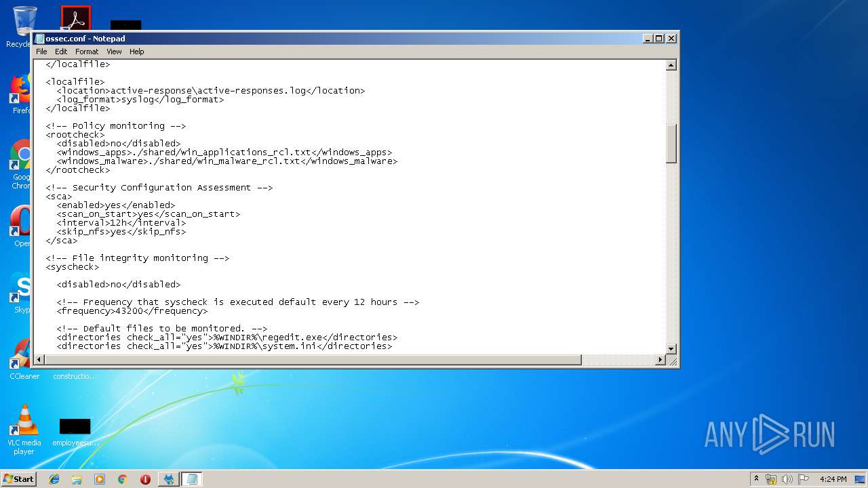The height and width of the screenshot is (488, 868).
Task: Click the horizontal scrollbar right arrow
Action: [660, 360]
